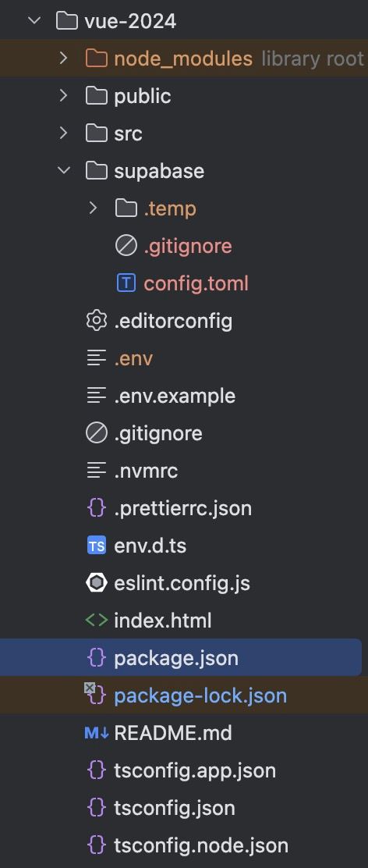This screenshot has width=368, height=868.
Task: Click the ignore icon of supabase .gitignore
Action: [x=126, y=246]
